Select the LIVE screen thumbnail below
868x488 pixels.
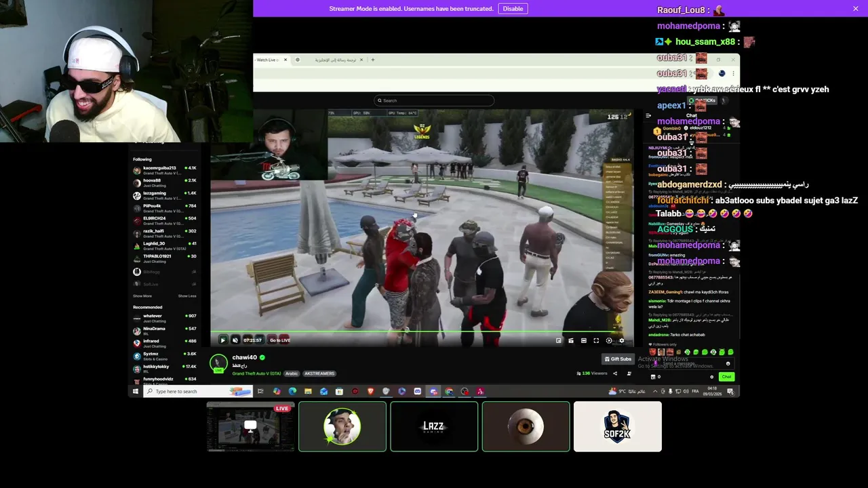(x=250, y=426)
